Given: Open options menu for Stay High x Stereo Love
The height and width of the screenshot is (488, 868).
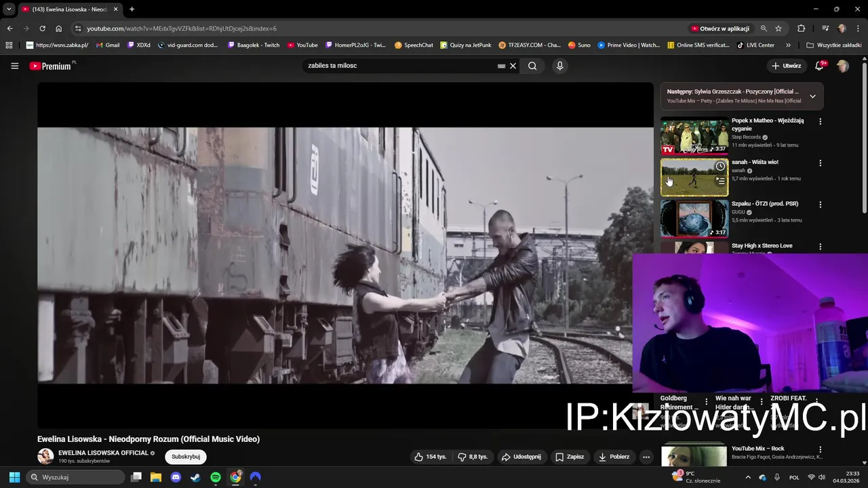Looking at the screenshot, I should click(x=820, y=247).
